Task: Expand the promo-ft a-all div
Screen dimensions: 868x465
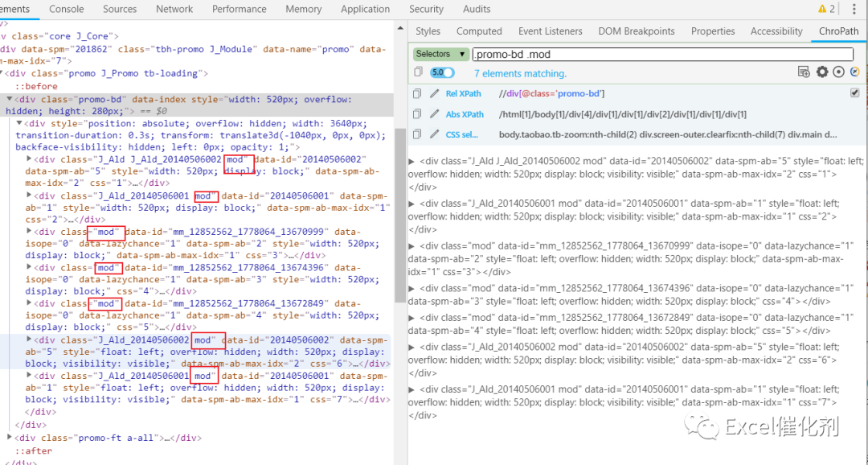Action: pyautogui.click(x=10, y=438)
